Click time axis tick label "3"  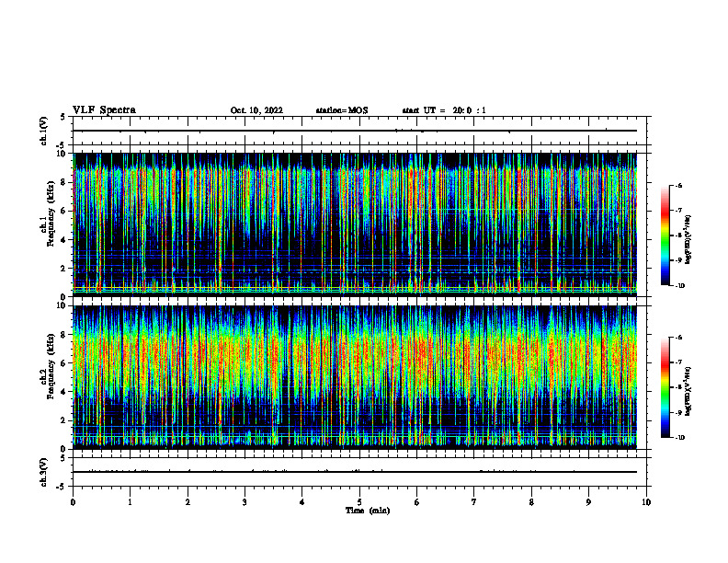tap(245, 502)
